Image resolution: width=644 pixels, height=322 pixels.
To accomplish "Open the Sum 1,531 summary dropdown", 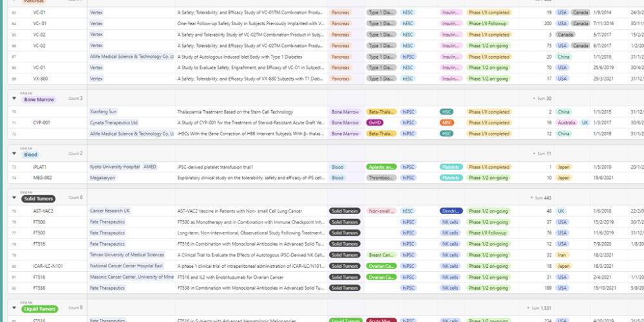I will [539, 308].
